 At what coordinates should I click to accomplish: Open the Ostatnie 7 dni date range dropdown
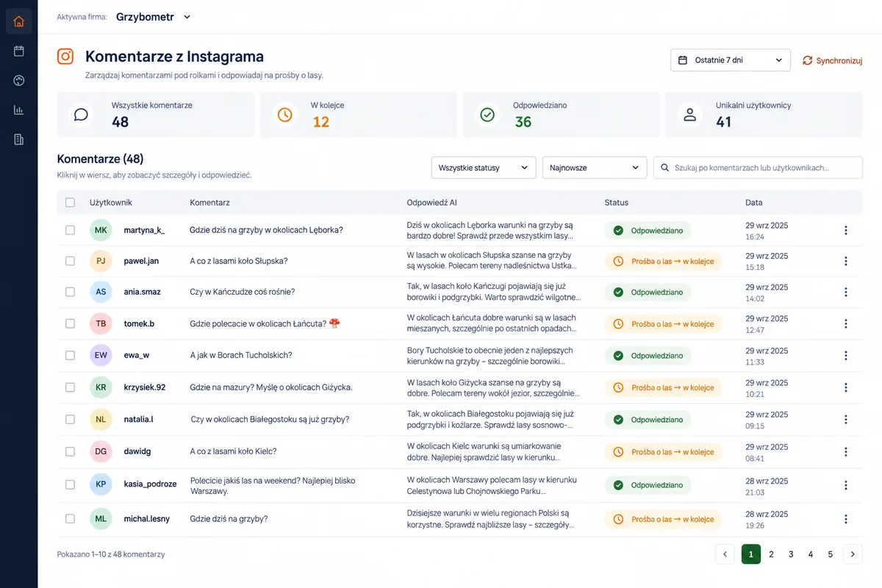tap(730, 60)
